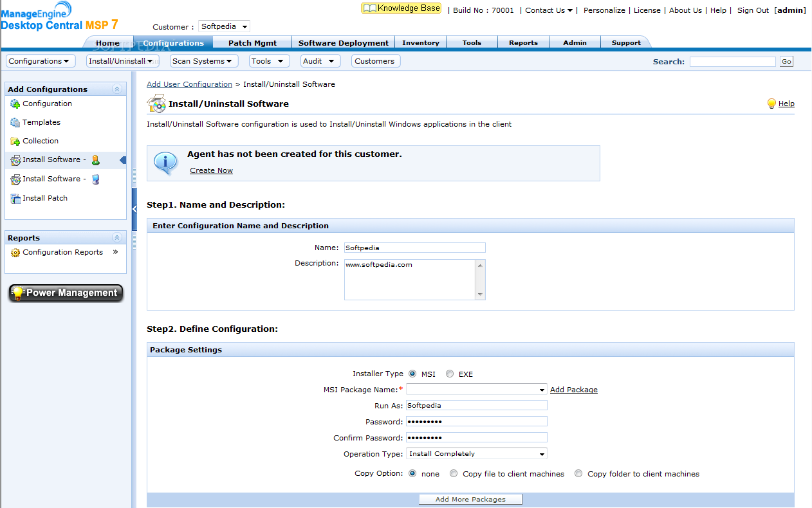Click the user icon beside Install Software

click(95, 160)
